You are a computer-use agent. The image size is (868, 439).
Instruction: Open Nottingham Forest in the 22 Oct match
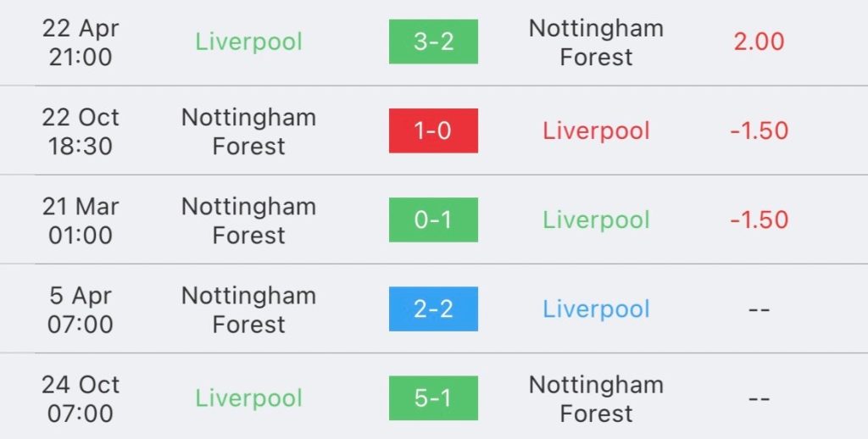click(248, 131)
